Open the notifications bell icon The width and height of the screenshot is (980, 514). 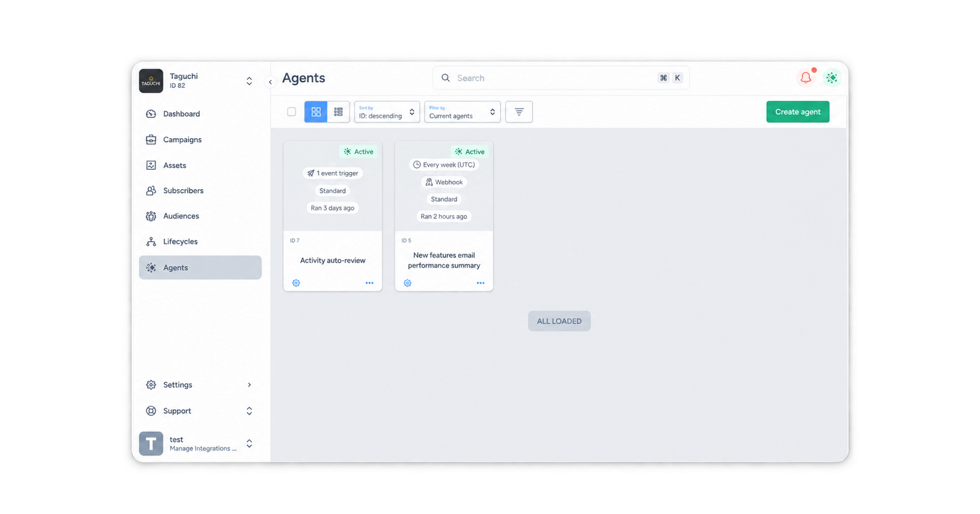806,78
